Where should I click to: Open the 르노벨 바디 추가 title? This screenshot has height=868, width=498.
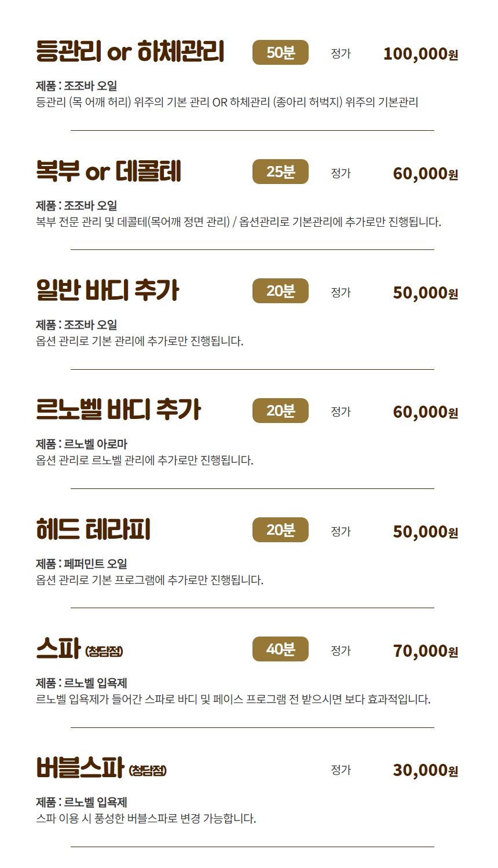(118, 411)
